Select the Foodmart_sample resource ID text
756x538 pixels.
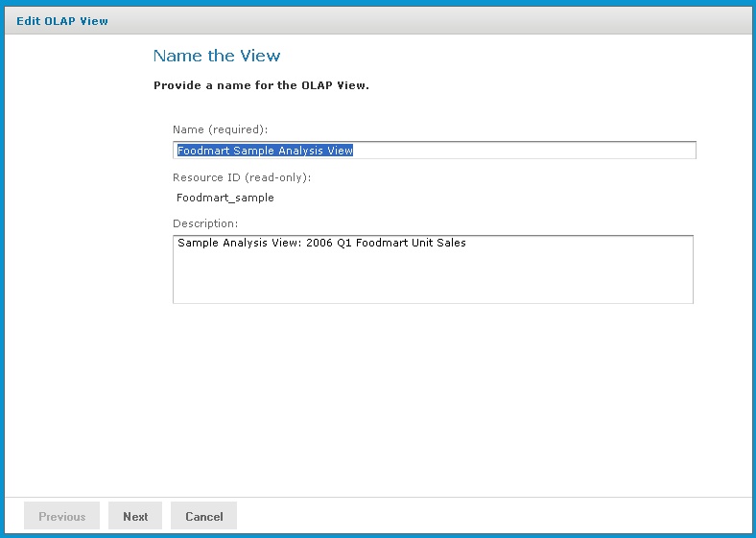225,198
